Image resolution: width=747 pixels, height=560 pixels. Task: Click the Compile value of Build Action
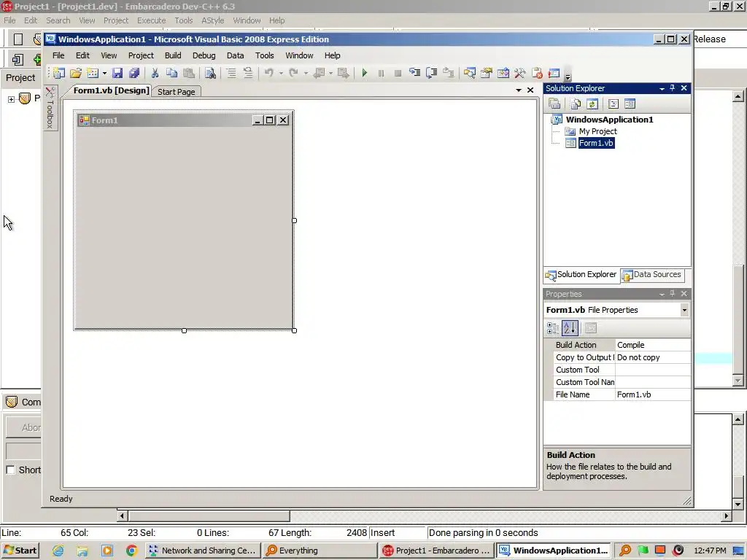(x=653, y=345)
